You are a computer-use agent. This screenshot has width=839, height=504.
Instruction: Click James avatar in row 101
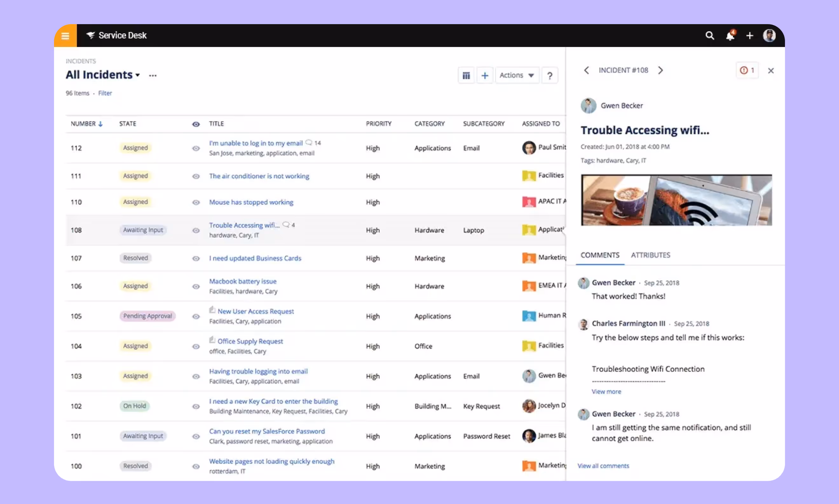tap(529, 436)
